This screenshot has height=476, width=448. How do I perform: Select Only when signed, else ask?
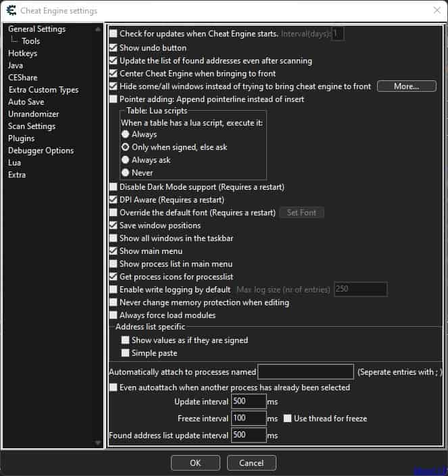point(125,147)
